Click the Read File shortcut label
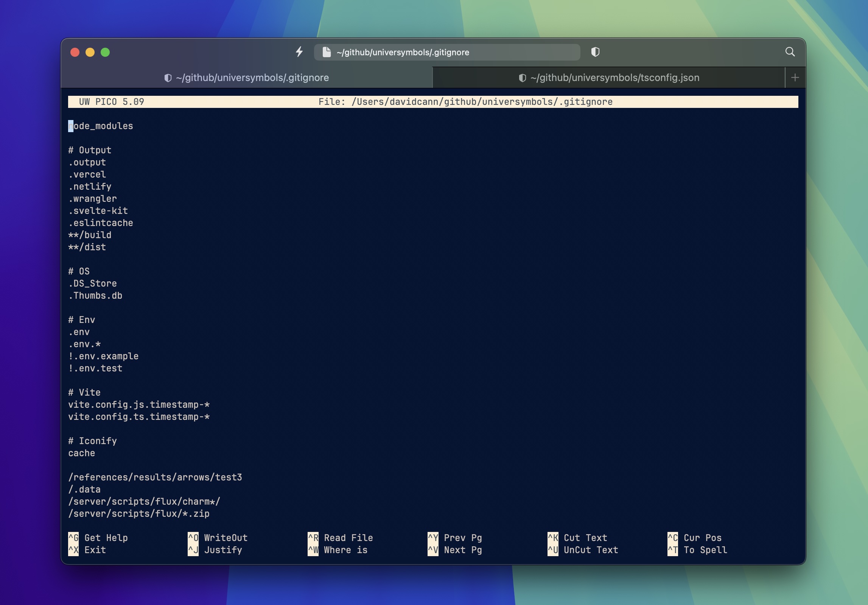The height and width of the screenshot is (605, 868). 348,538
